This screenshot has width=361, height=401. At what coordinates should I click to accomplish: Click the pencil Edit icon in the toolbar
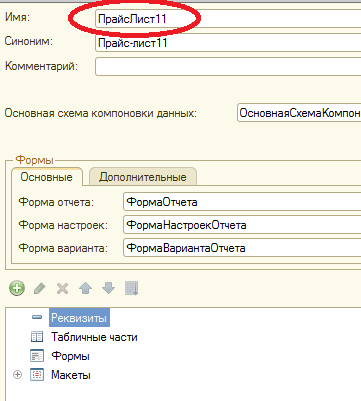[40, 288]
